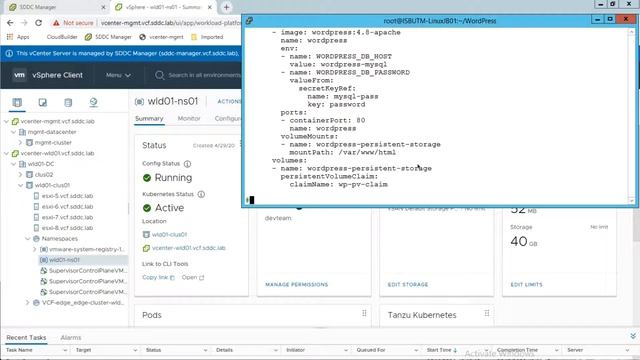Open the CloudBuilder bookmark
This screenshot has width=640, height=360.
tap(62, 37)
